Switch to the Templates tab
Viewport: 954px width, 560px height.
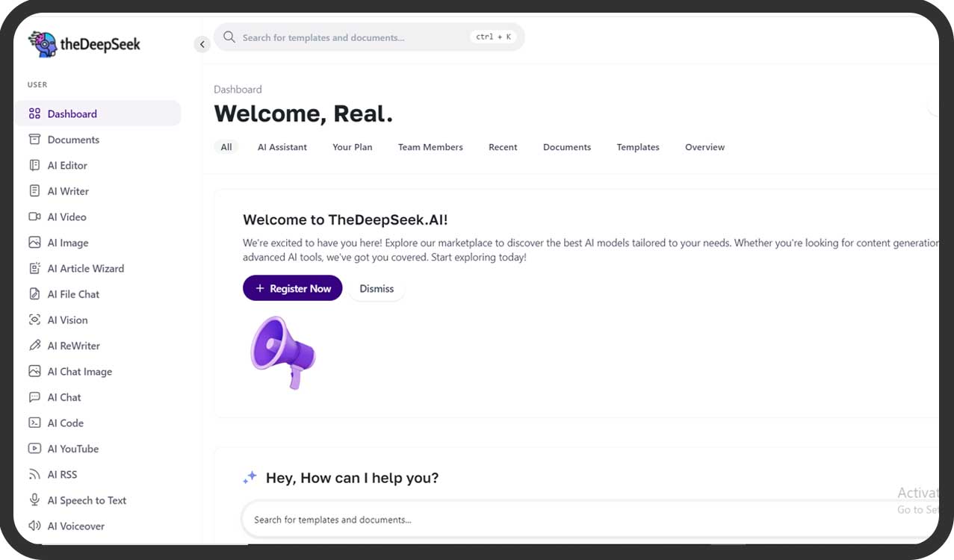[x=638, y=147]
